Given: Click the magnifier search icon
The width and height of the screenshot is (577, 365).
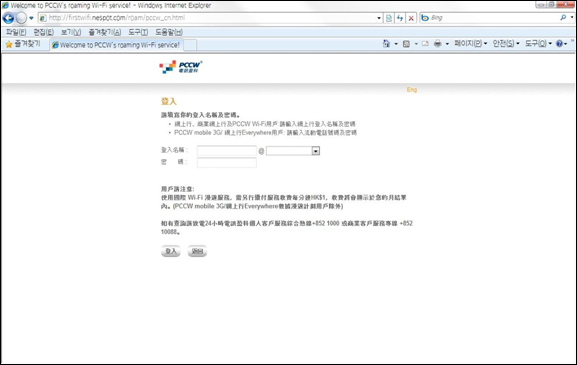Looking at the screenshot, I should click(x=563, y=17).
